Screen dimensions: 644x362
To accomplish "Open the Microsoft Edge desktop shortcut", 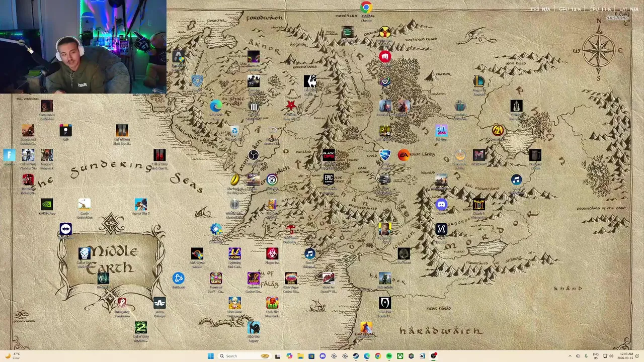I will (216, 107).
